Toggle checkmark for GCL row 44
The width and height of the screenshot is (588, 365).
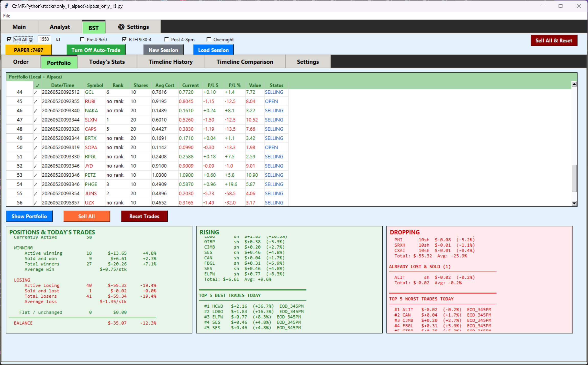pyautogui.click(x=35, y=92)
